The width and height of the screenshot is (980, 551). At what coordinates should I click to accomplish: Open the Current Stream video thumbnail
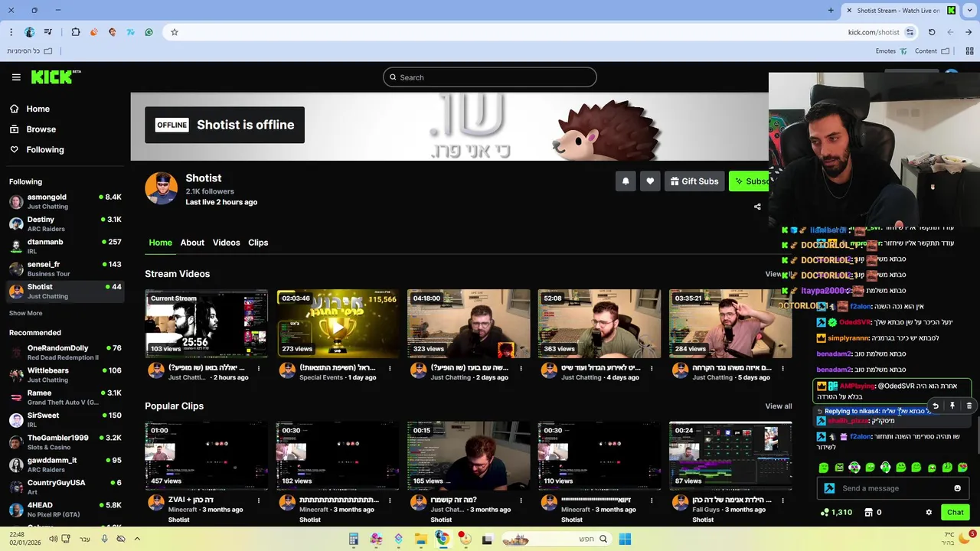(x=207, y=324)
